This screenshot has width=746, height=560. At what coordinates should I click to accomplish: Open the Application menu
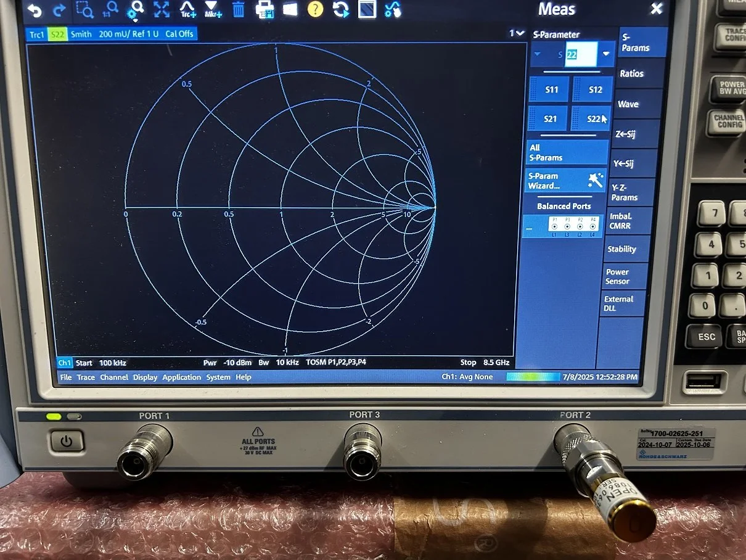click(181, 377)
